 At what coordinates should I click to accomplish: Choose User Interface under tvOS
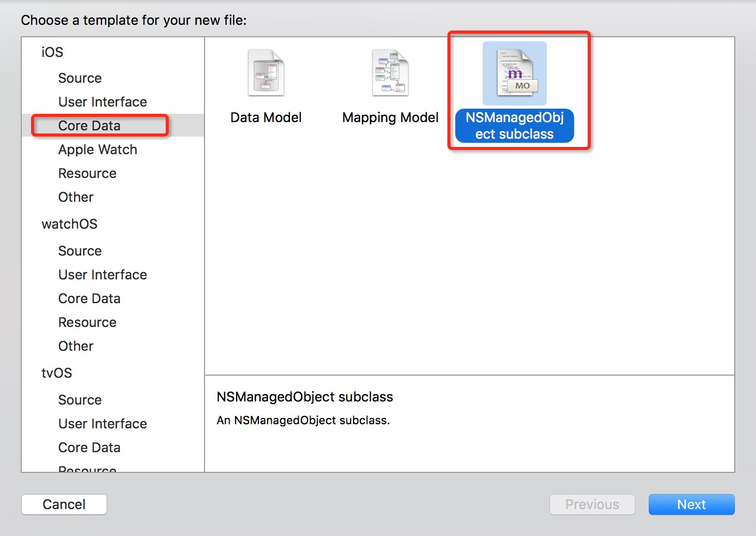[103, 424]
